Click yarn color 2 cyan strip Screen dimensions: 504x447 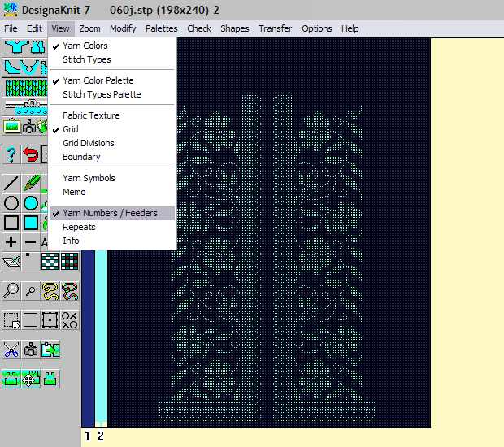pos(101,341)
